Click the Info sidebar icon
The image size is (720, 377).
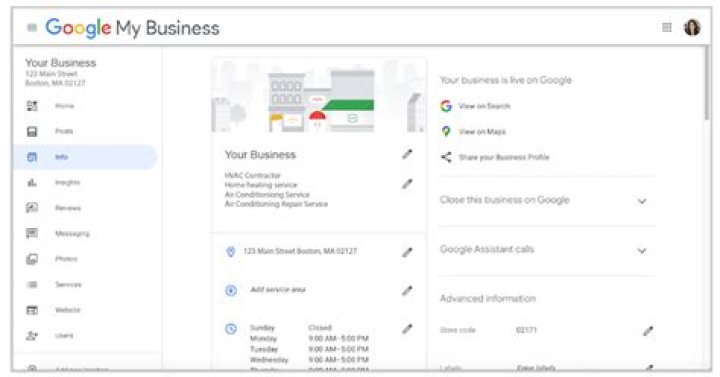click(32, 157)
